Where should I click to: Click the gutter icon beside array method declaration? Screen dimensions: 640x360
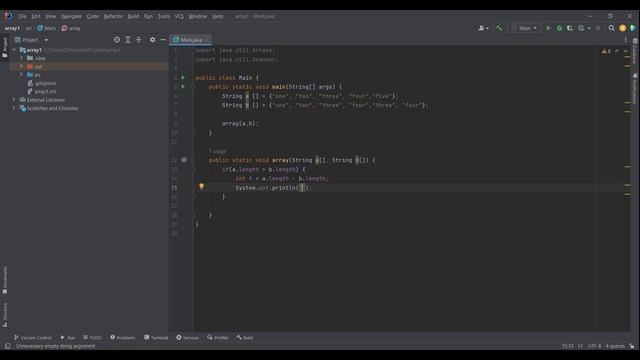tap(184, 160)
